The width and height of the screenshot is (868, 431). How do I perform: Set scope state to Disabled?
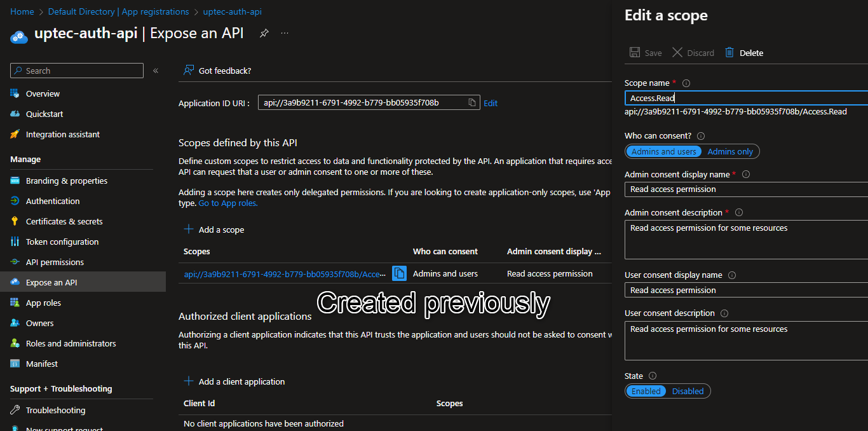[x=688, y=391]
